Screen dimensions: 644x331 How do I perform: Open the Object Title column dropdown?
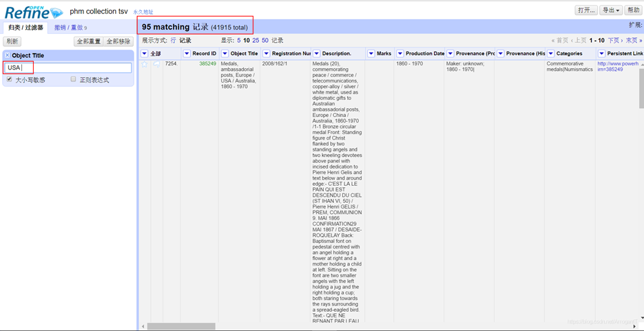[225, 53]
